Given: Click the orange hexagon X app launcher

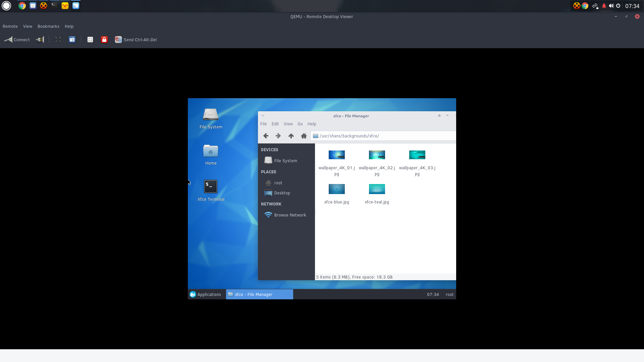Looking at the screenshot, I should click(44, 6).
